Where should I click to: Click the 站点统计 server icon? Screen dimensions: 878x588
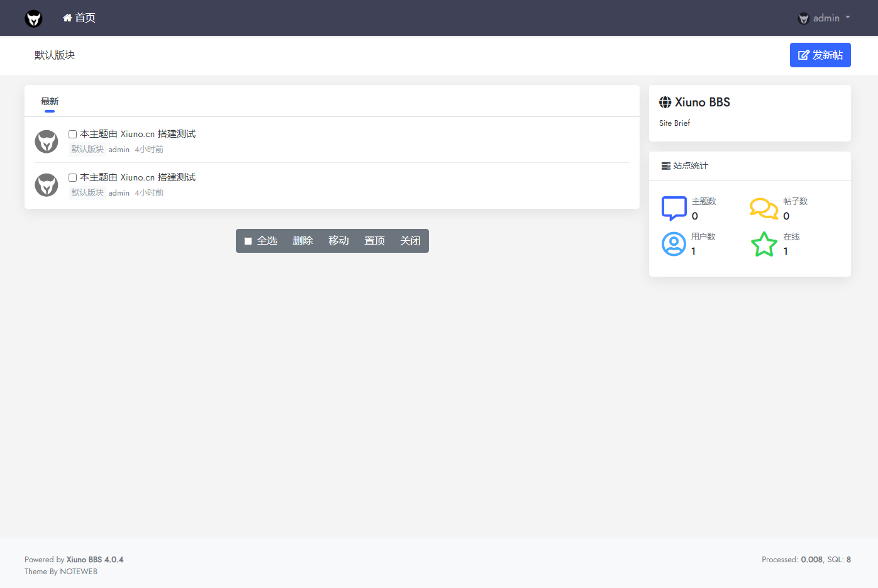665,166
